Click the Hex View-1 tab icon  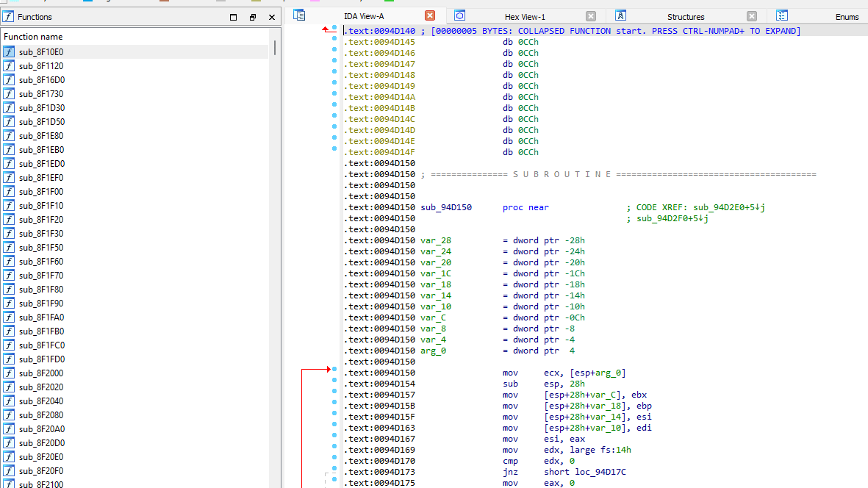pos(459,15)
